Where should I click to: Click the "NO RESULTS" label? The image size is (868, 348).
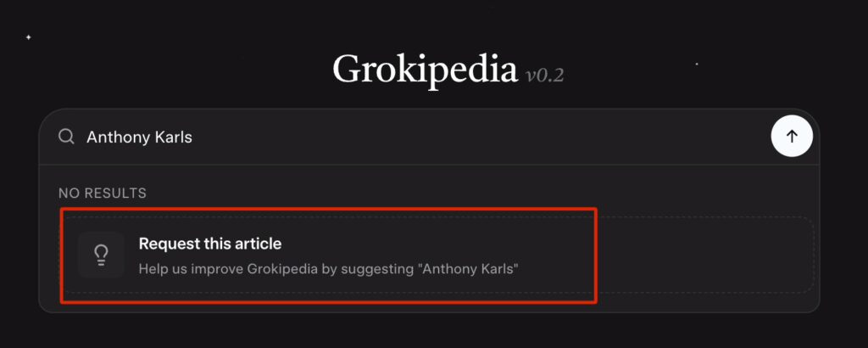point(102,194)
